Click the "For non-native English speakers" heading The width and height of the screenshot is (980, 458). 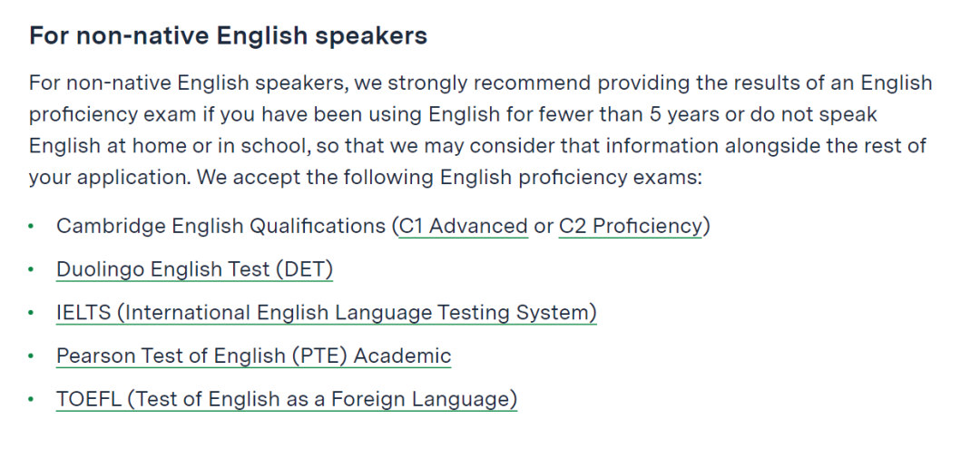[228, 35]
